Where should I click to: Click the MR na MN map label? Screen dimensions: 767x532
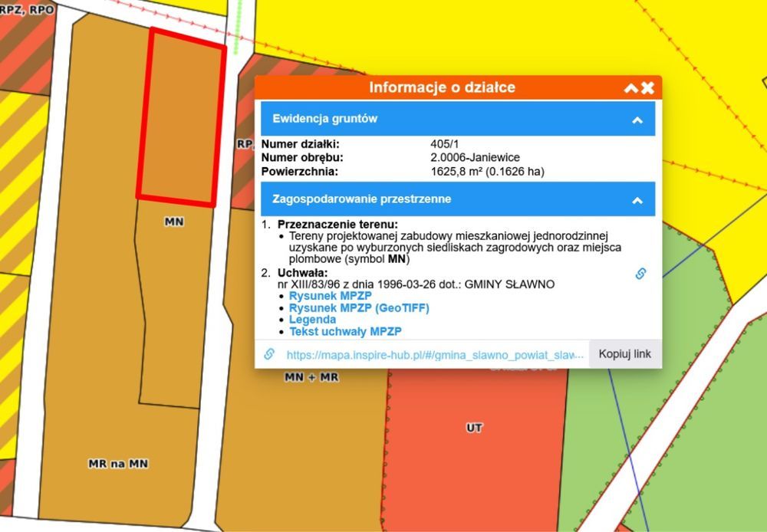[x=118, y=464]
